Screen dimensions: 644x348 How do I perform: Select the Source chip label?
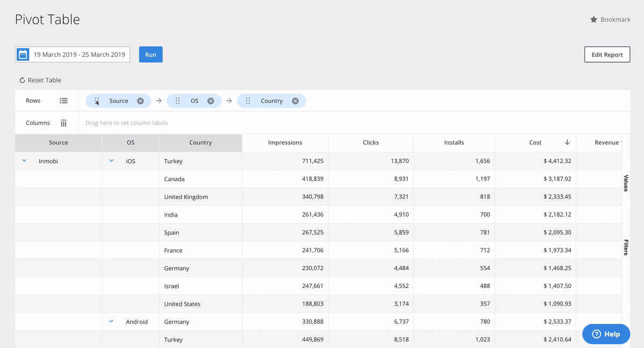point(119,101)
